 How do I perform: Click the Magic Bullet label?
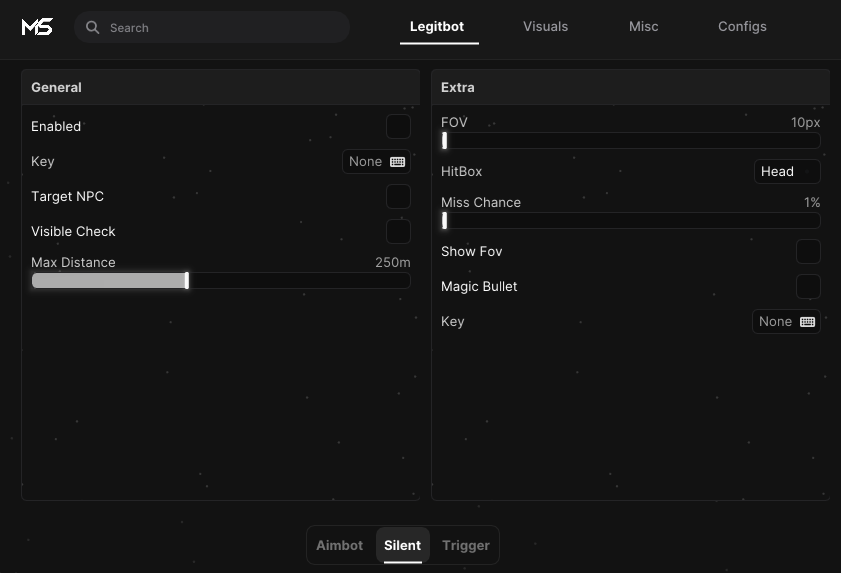pos(479,286)
